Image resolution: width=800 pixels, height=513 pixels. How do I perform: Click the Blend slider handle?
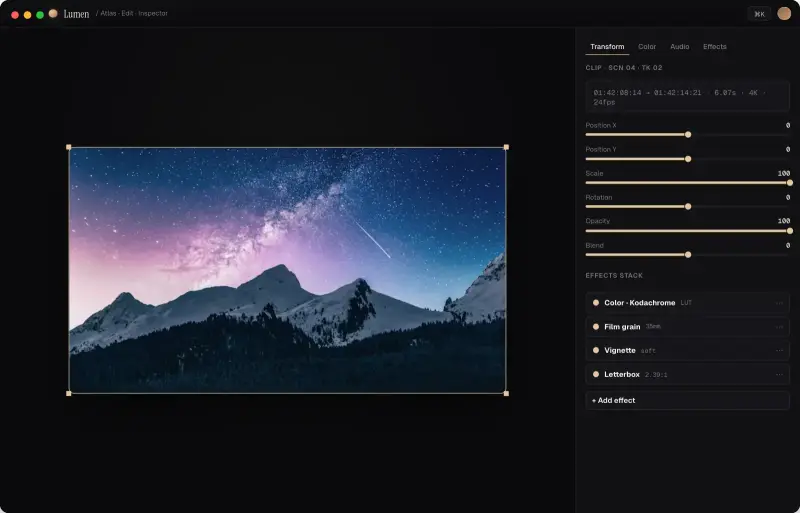coord(688,255)
